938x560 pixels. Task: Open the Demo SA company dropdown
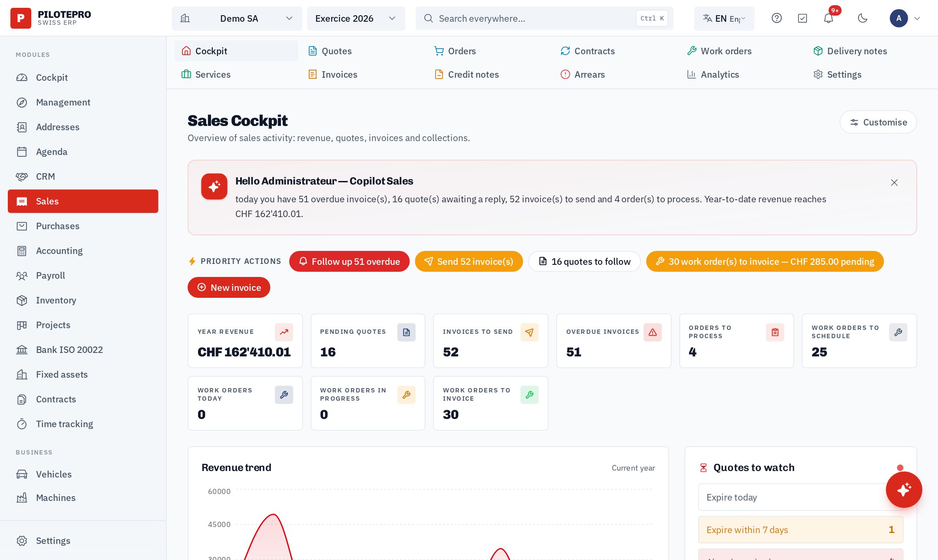[237, 18]
